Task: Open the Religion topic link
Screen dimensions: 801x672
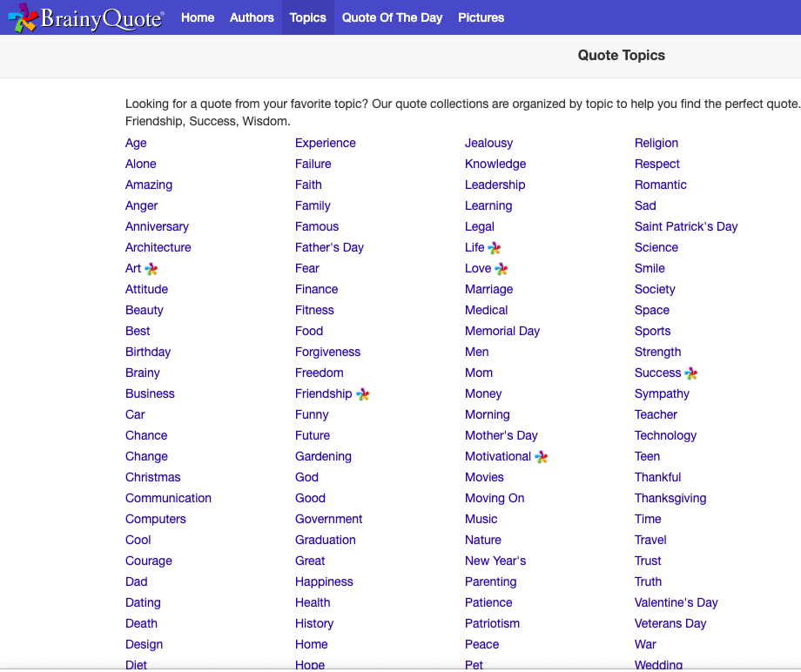Action: [x=656, y=143]
